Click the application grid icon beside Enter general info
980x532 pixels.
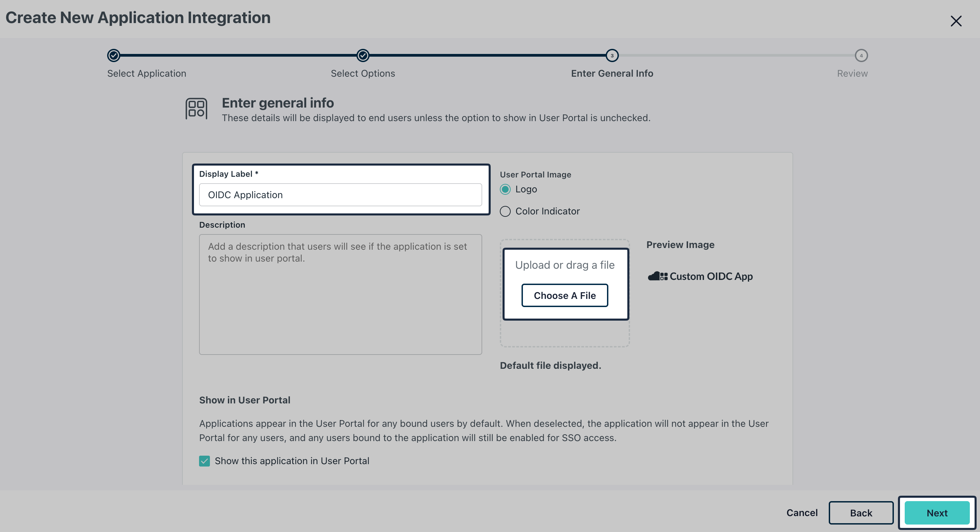197,109
